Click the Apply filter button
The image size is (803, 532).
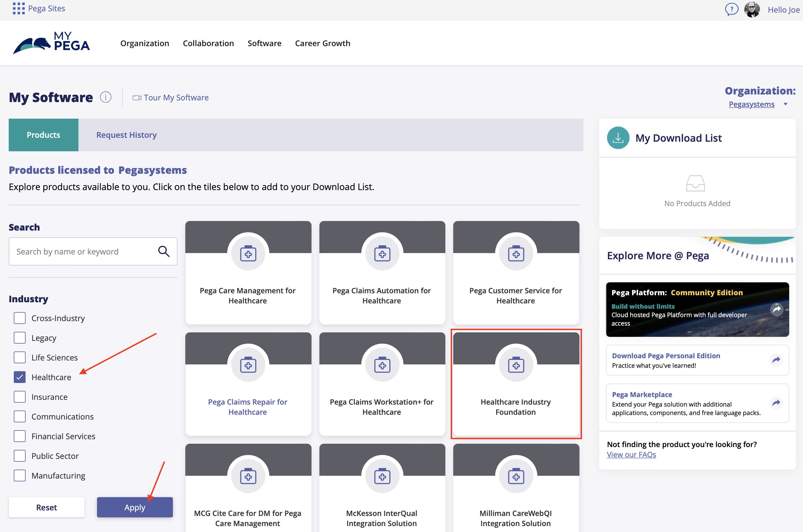[135, 507]
